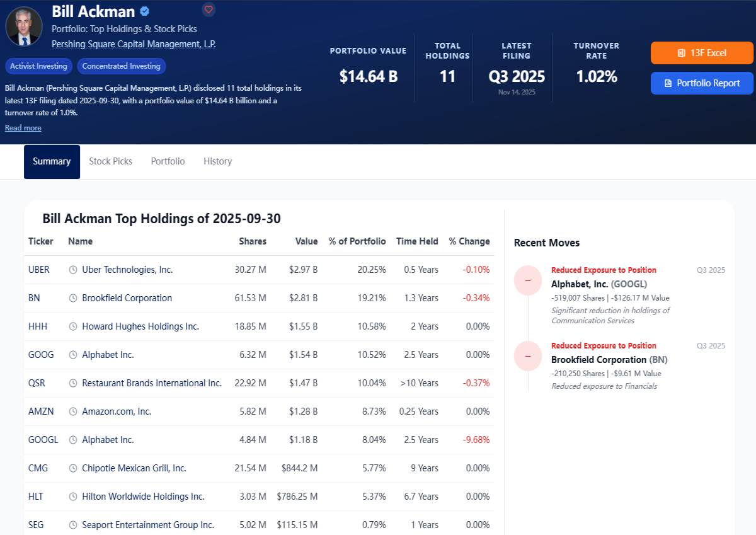Sort by the Shares column header
The width and height of the screenshot is (756, 535).
253,241
